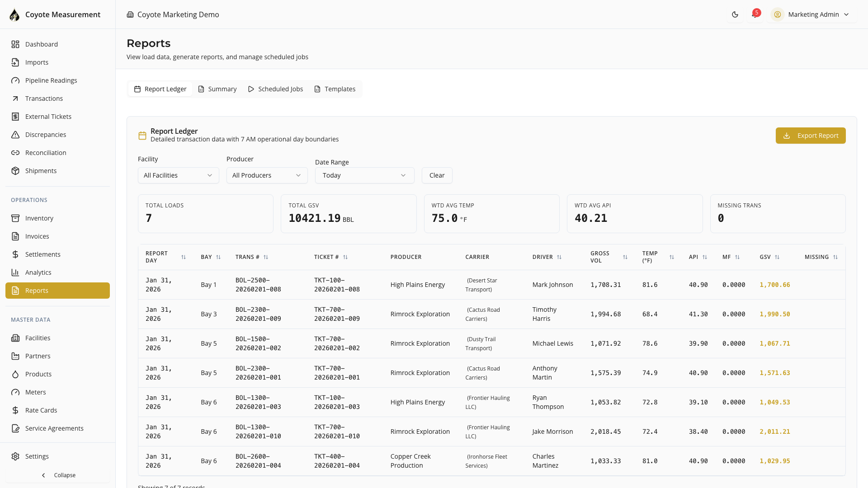Open Discrepancies warning triangle icon
This screenshot has height=488, width=868.
tap(15, 135)
